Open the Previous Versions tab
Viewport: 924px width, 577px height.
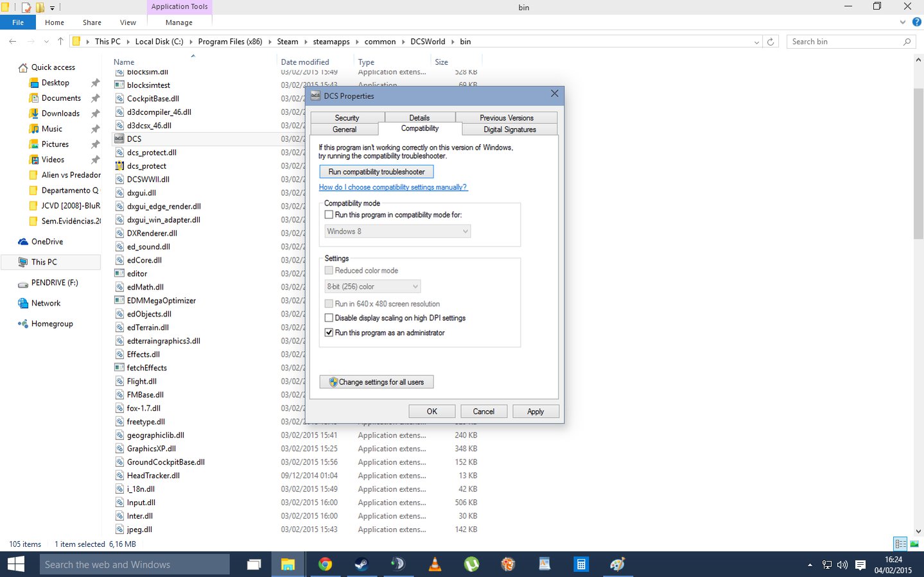pos(507,117)
